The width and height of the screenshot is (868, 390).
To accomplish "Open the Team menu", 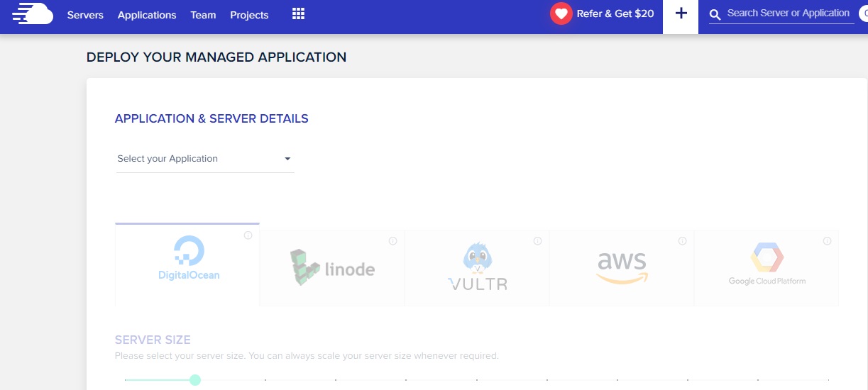I will click(203, 15).
